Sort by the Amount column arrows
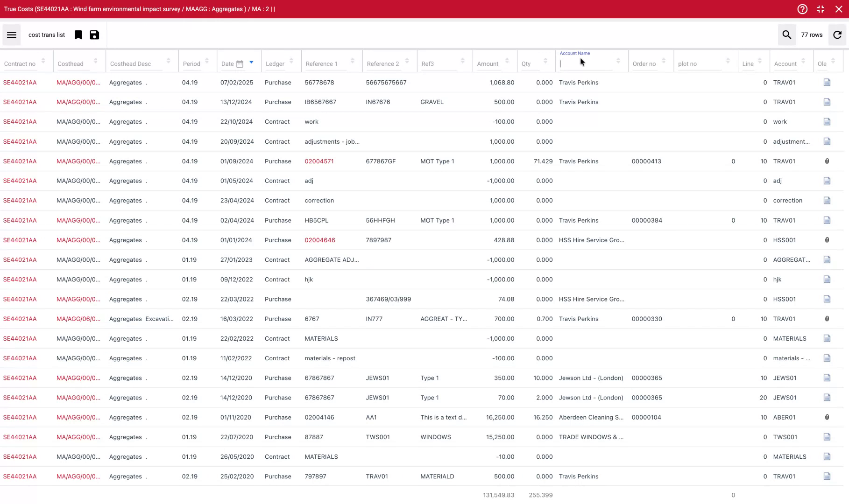849x504 pixels. tap(507, 61)
